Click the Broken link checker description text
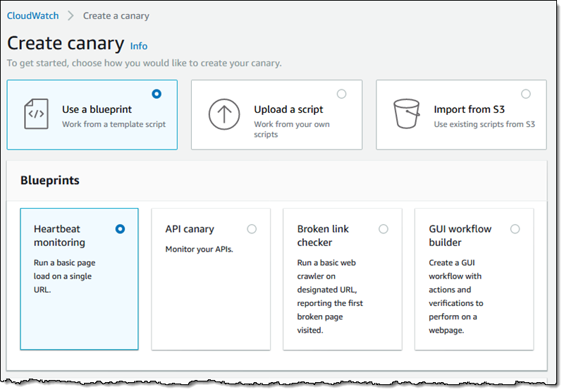This screenshot has height=392, width=564. (x=330, y=296)
